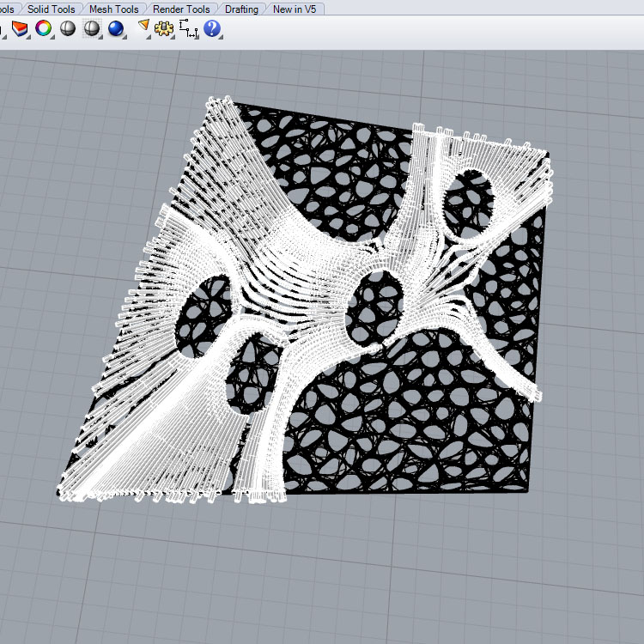Click the cut-off tab left of Solid Tools
This screenshot has height=644, width=644.
7,9
